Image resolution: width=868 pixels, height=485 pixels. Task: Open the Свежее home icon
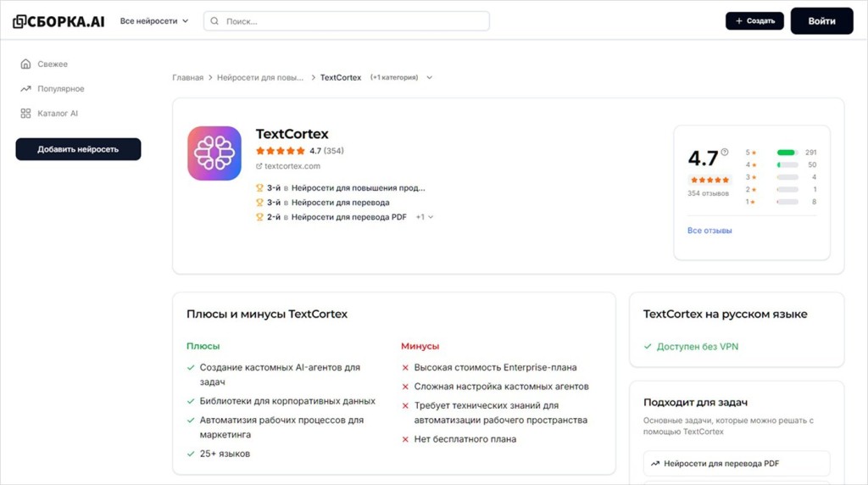[x=25, y=64]
